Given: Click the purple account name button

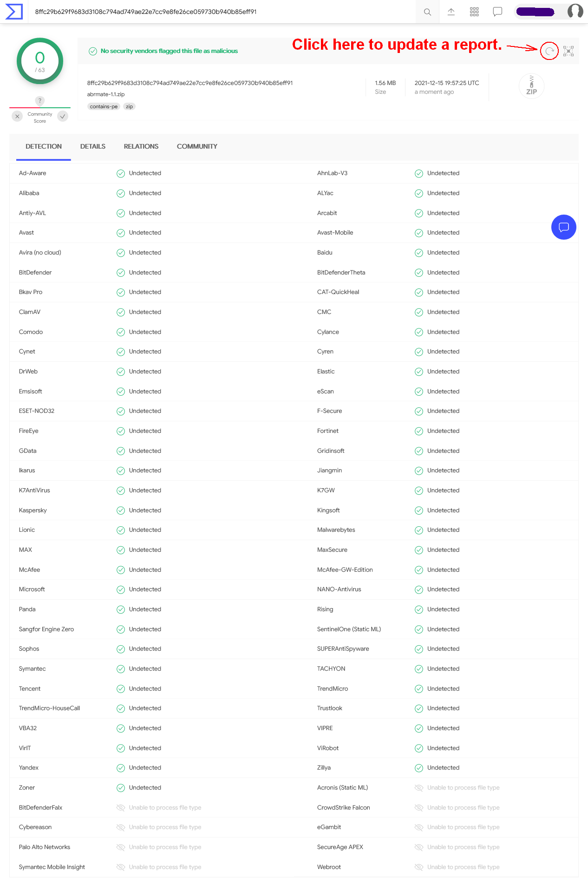Looking at the screenshot, I should (536, 12).
